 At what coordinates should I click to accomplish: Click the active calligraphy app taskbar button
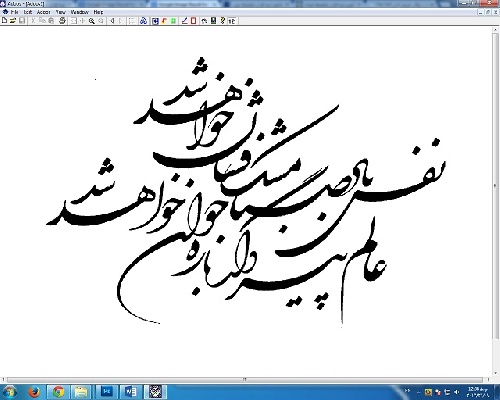click(x=155, y=392)
